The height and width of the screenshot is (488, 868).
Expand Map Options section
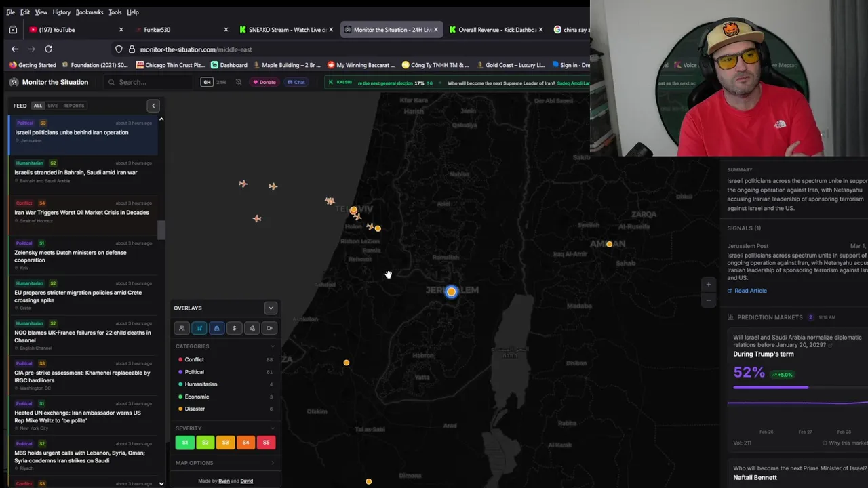(225, 463)
